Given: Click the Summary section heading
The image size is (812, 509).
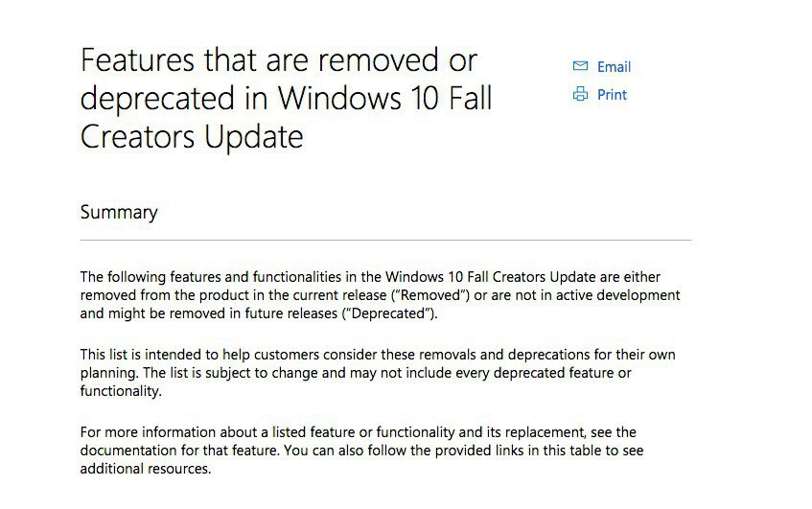Looking at the screenshot, I should (119, 212).
